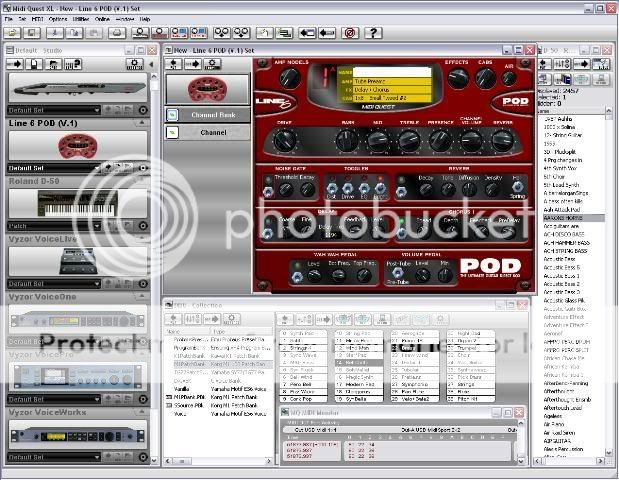Toggle the Bright switch in Toggle FX
619x480 pixels.
pos(380,189)
